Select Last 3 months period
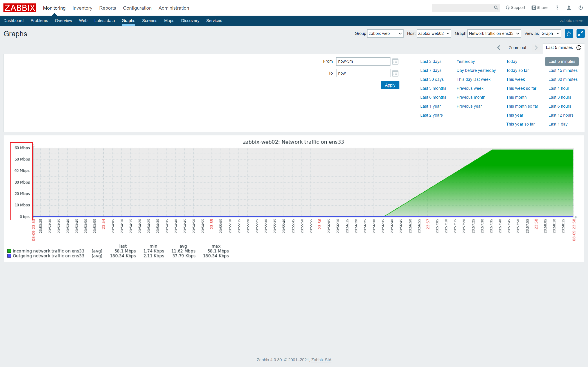Screen dimensions: 588x367 tap(433, 88)
